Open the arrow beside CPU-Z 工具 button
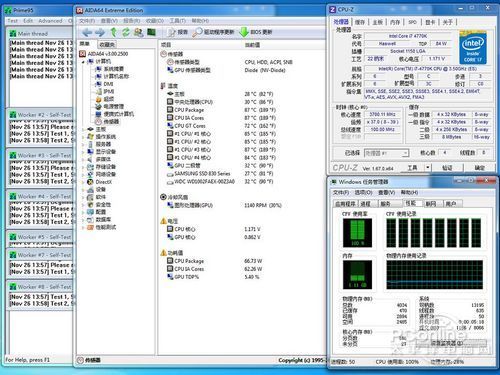 coord(428,167)
